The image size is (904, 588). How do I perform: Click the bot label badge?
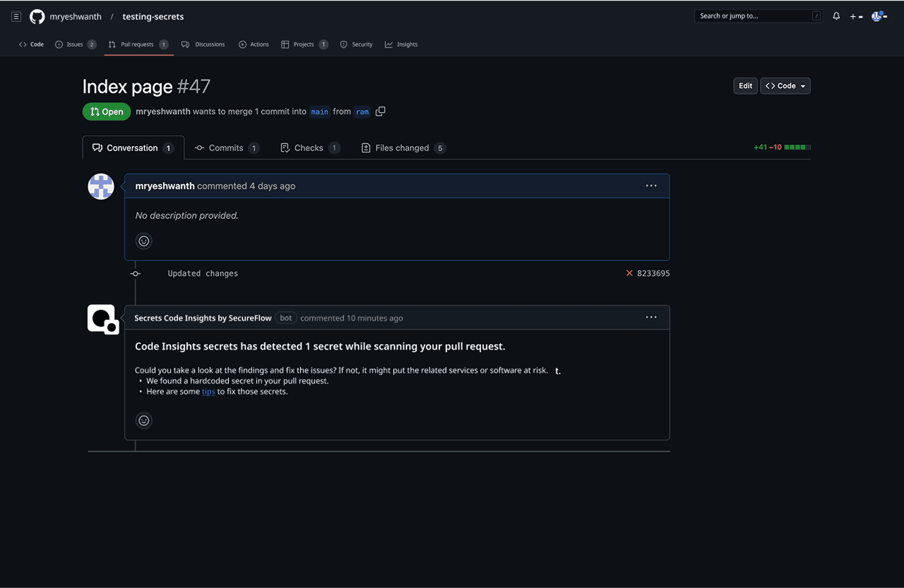[x=286, y=318]
